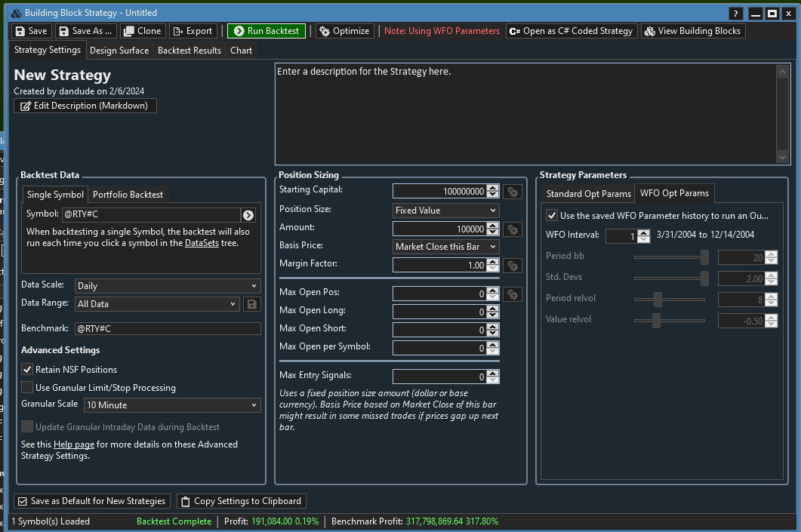Open the Data Scale dropdown
The width and height of the screenshot is (801, 532).
(x=167, y=286)
